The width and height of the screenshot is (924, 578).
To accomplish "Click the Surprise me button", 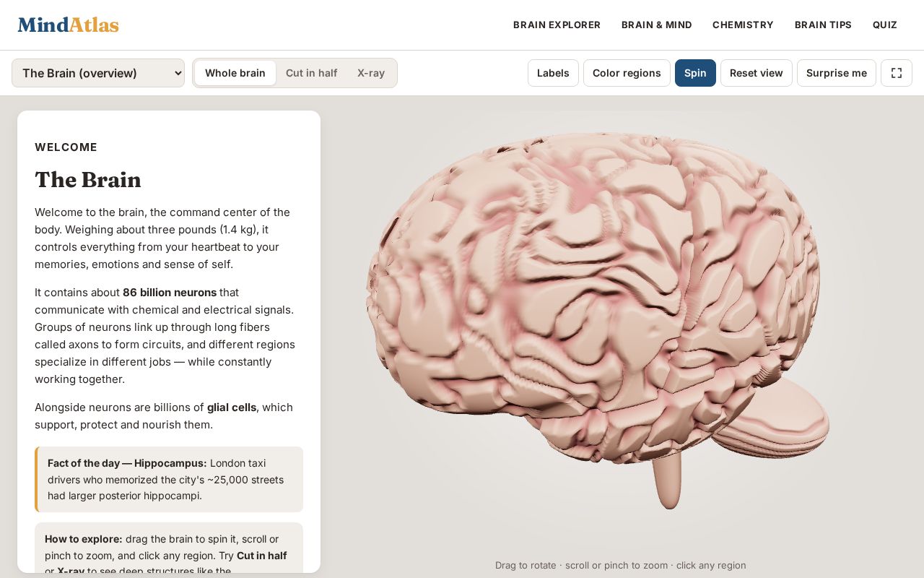I will [836, 73].
